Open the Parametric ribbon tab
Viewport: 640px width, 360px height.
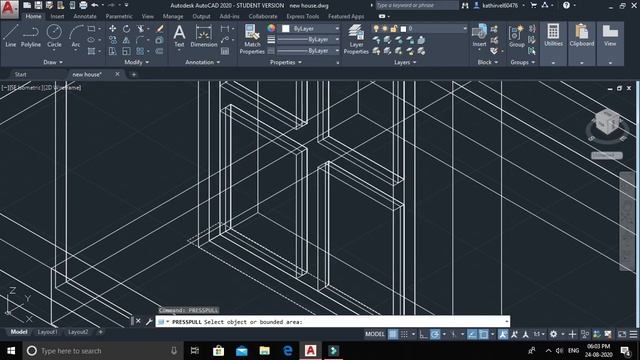(119, 16)
